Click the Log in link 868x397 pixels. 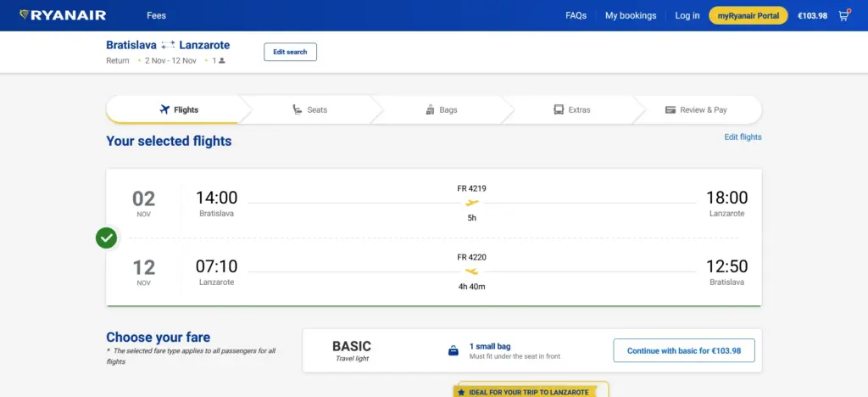(x=687, y=15)
